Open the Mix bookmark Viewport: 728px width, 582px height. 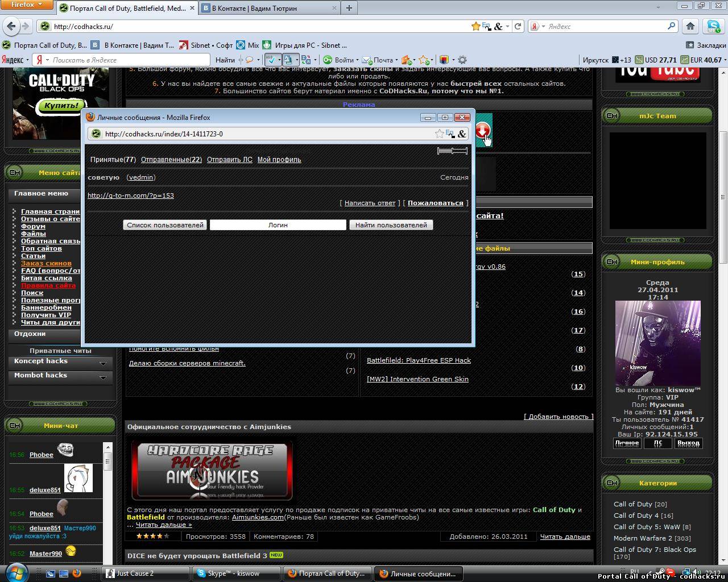click(x=248, y=45)
